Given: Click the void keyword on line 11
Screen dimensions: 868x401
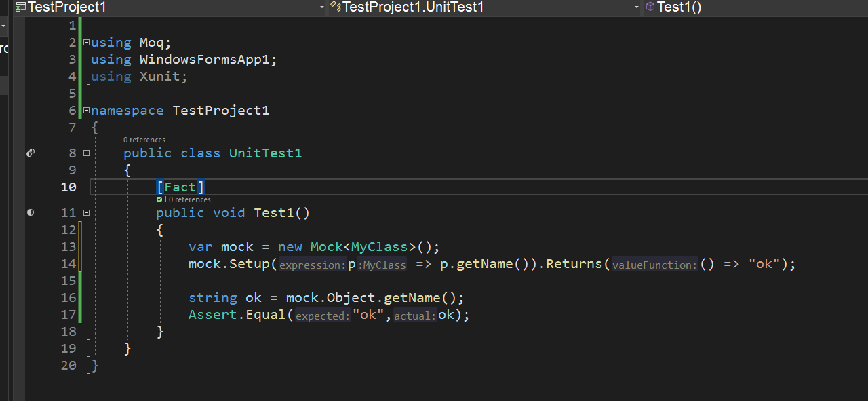Looking at the screenshot, I should tap(229, 213).
